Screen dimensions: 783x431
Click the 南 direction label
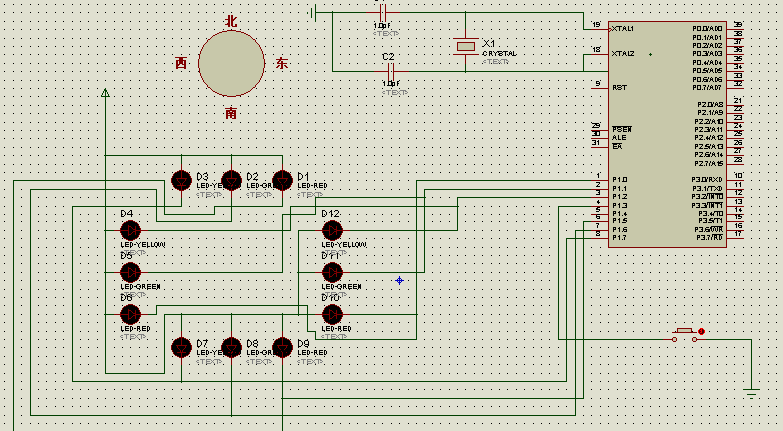tap(231, 113)
